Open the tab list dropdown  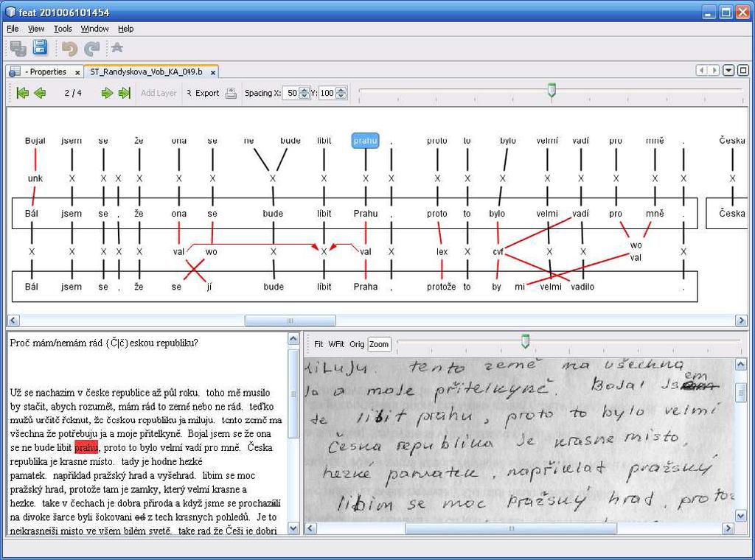[729, 71]
